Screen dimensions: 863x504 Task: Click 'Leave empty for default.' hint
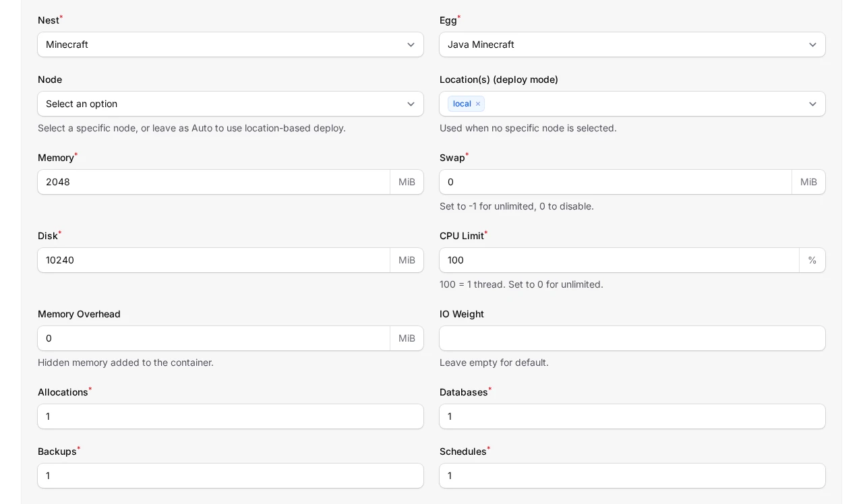tap(494, 363)
